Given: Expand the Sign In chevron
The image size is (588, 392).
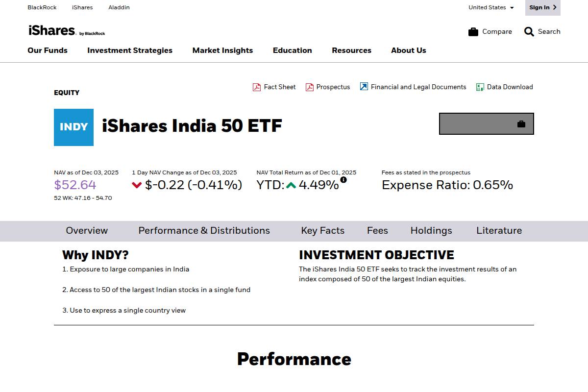Looking at the screenshot, I should tap(554, 7).
